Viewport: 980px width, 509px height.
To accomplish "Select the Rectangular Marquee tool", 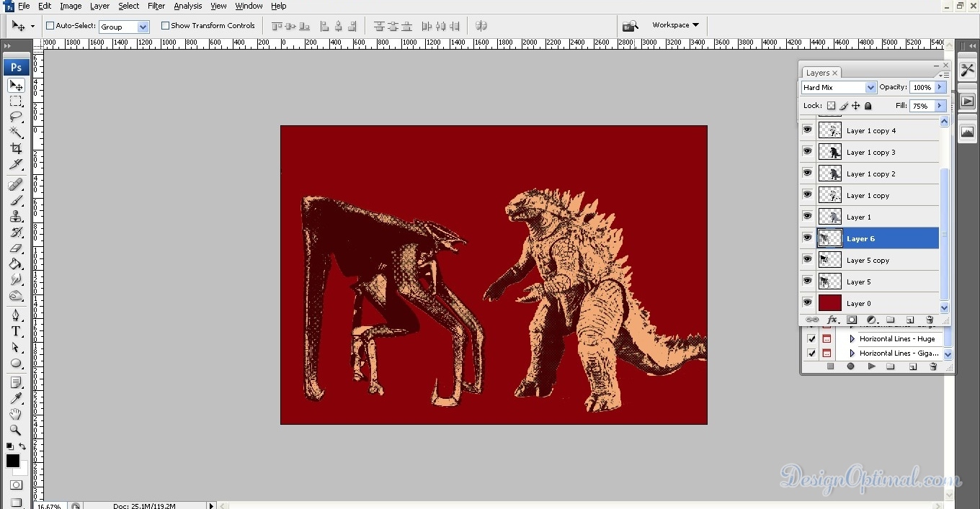I will (16, 102).
